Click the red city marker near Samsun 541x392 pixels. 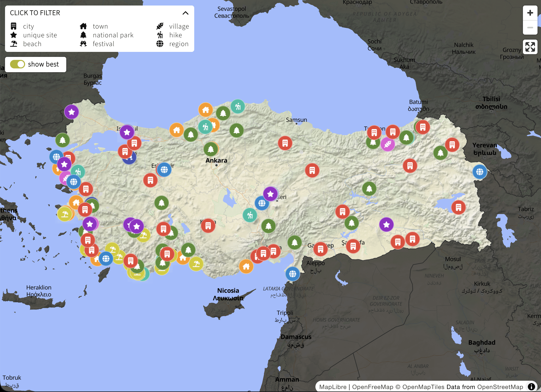click(285, 143)
